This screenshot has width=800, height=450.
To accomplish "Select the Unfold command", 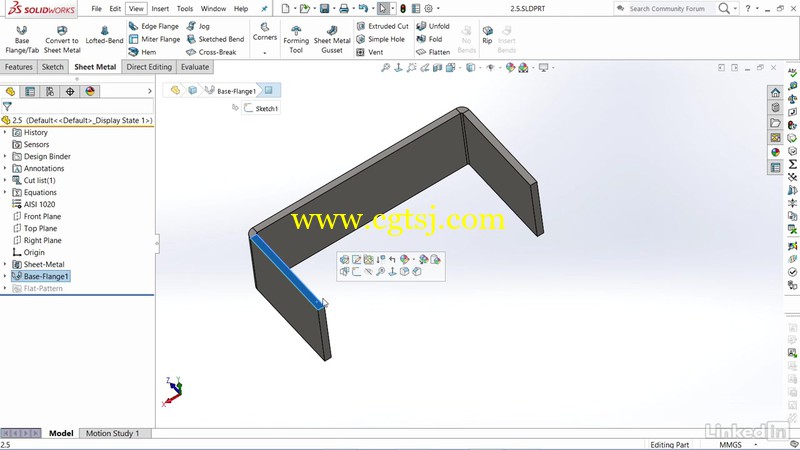I will pyautogui.click(x=433, y=26).
